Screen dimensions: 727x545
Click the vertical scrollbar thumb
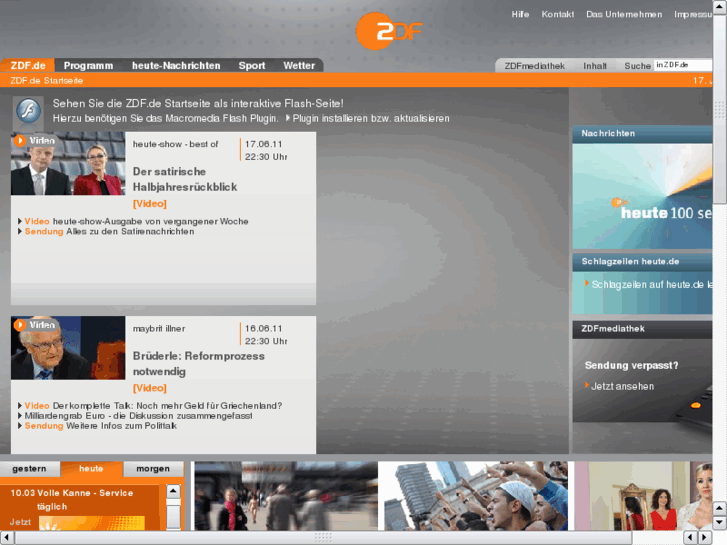pyautogui.click(x=720, y=109)
